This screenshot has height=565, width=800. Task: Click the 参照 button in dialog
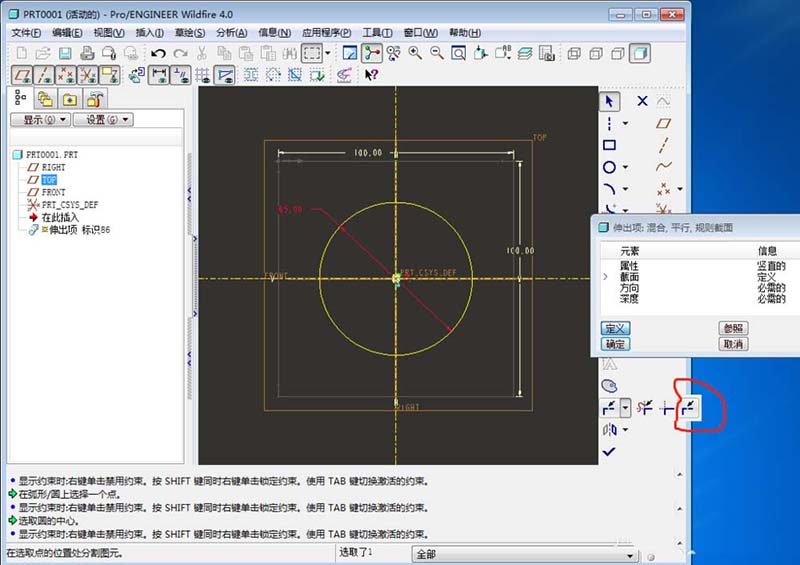733,328
